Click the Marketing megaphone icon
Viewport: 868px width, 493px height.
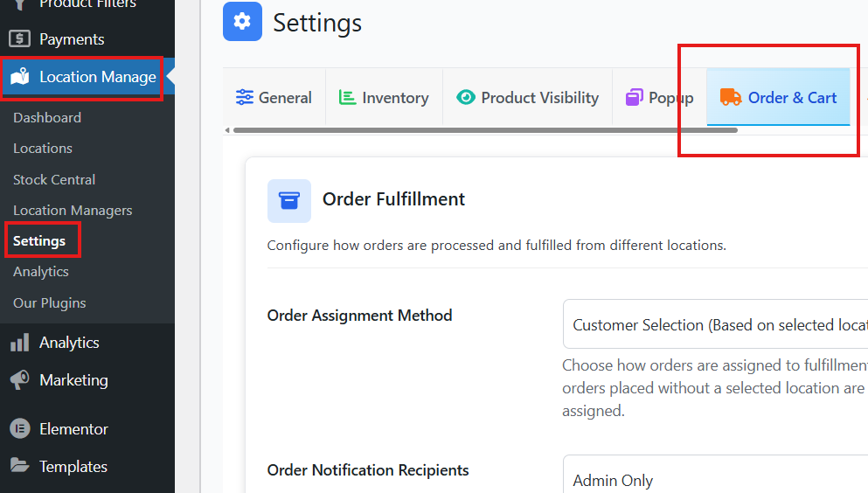[19, 380]
